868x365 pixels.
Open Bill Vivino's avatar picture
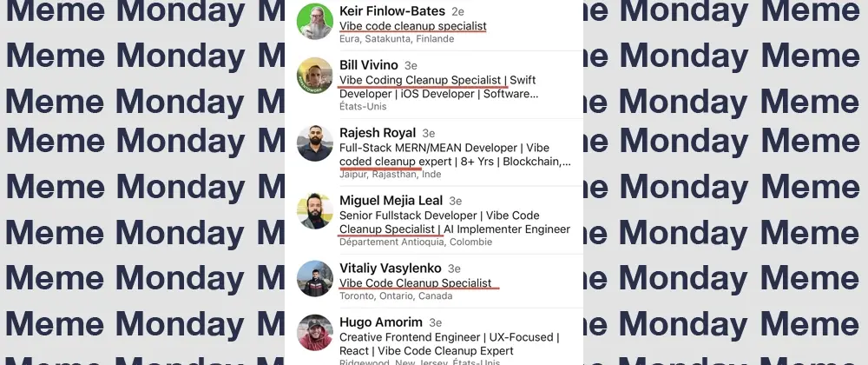click(x=314, y=76)
